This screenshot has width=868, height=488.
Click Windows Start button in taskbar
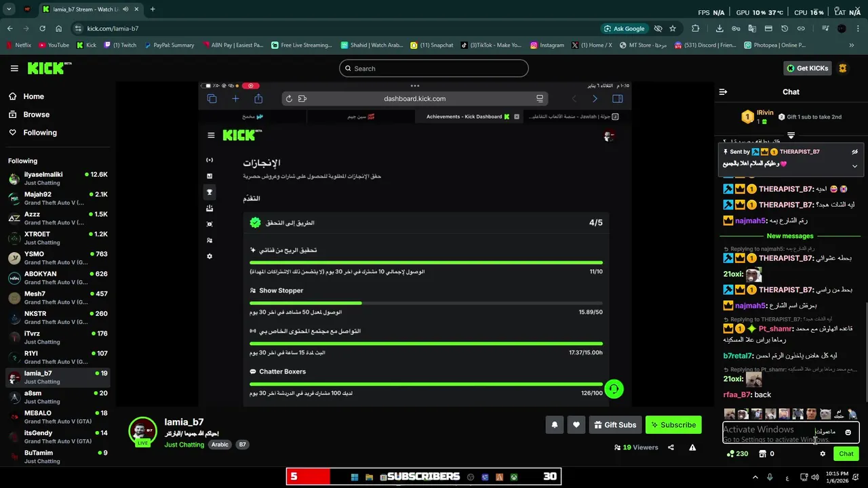[x=354, y=477]
